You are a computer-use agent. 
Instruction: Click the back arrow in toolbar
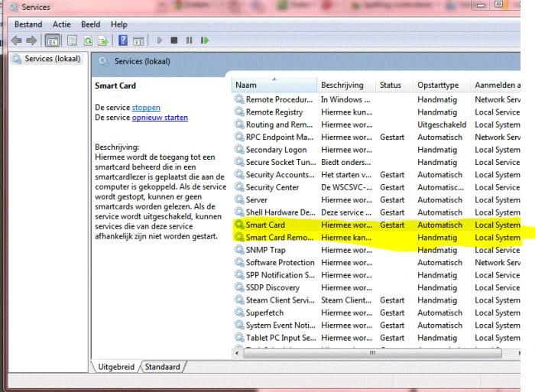17,40
